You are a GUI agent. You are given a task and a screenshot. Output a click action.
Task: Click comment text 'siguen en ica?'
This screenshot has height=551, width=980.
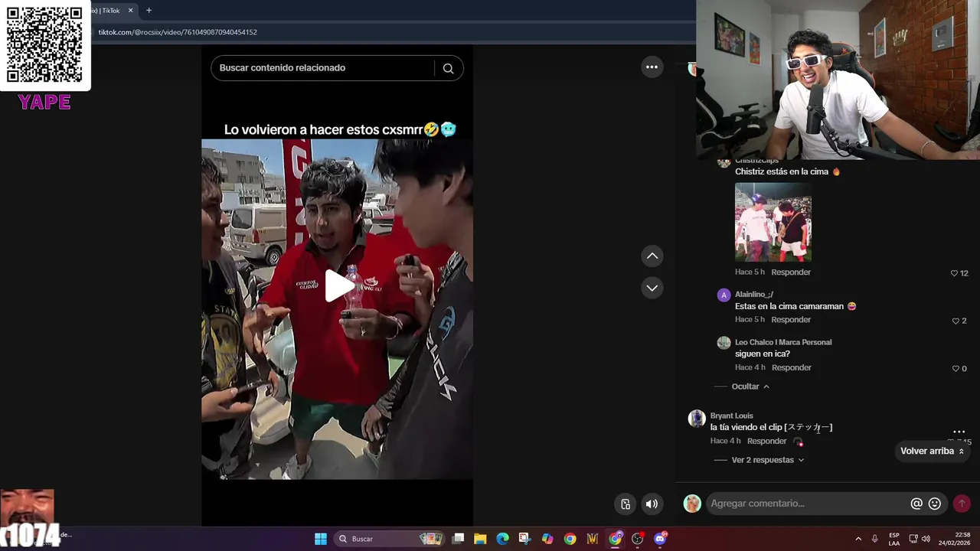pos(762,354)
